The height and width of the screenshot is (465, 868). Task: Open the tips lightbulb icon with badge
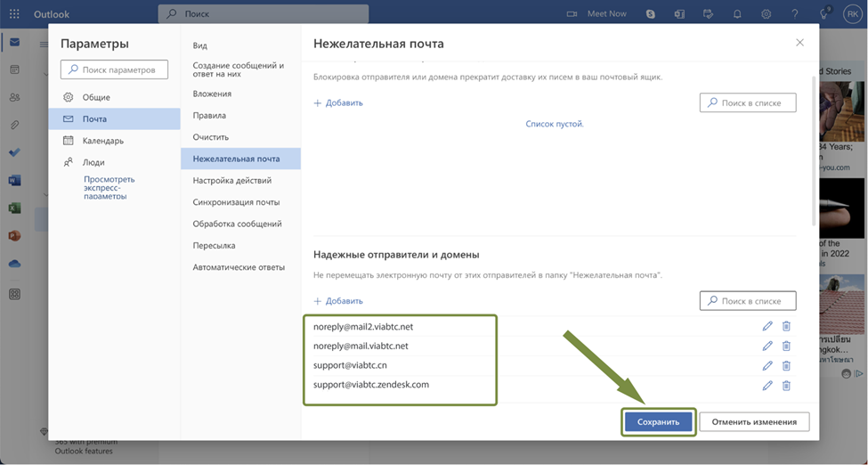(x=824, y=14)
